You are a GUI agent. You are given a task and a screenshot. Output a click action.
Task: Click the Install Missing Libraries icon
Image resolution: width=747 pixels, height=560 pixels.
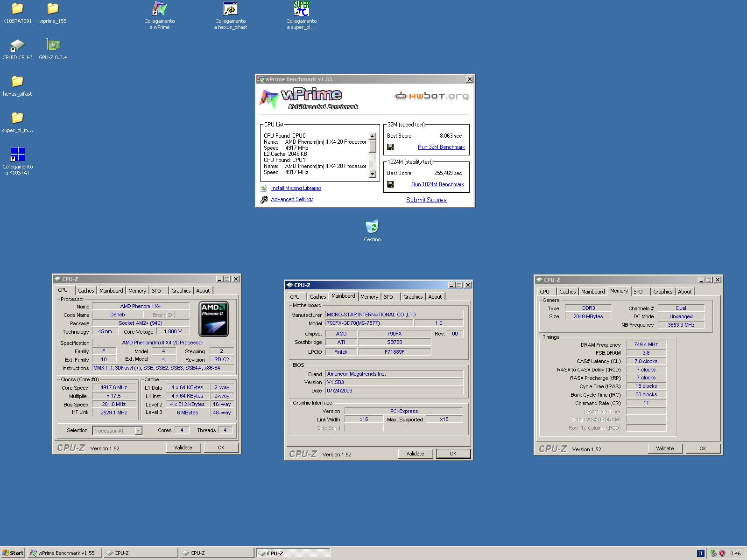coord(264,188)
